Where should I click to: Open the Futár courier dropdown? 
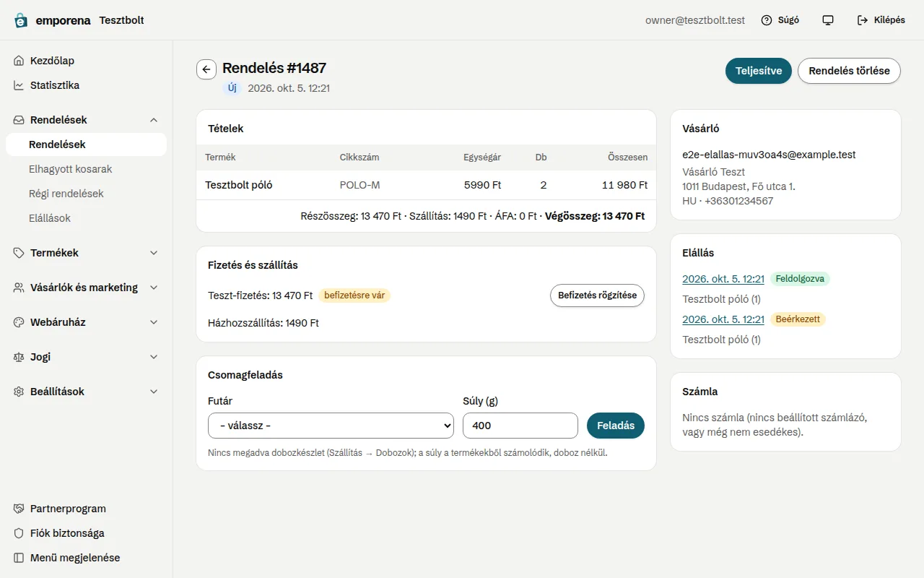(331, 426)
